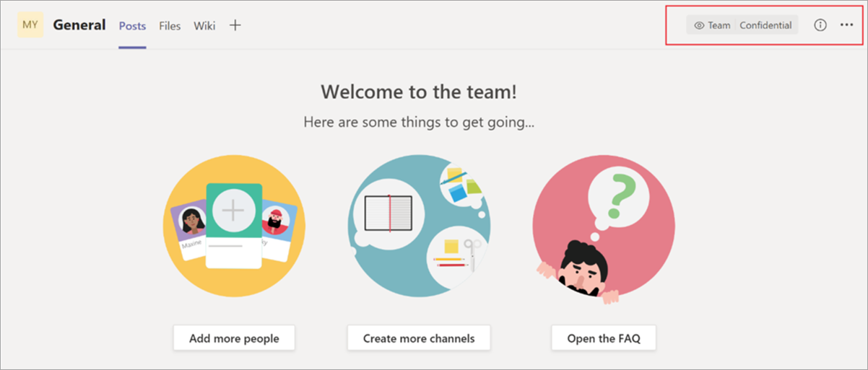Click the Confidential sensitivity label
868x370 pixels.
(765, 25)
